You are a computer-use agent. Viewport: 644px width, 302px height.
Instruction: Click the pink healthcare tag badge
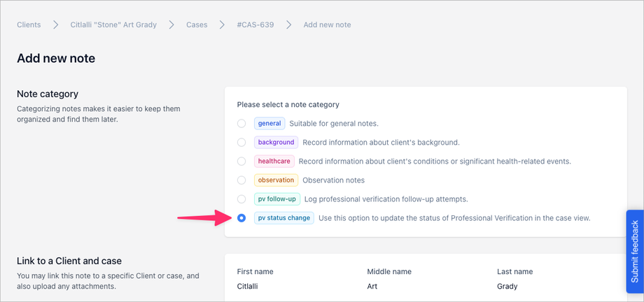[274, 161]
